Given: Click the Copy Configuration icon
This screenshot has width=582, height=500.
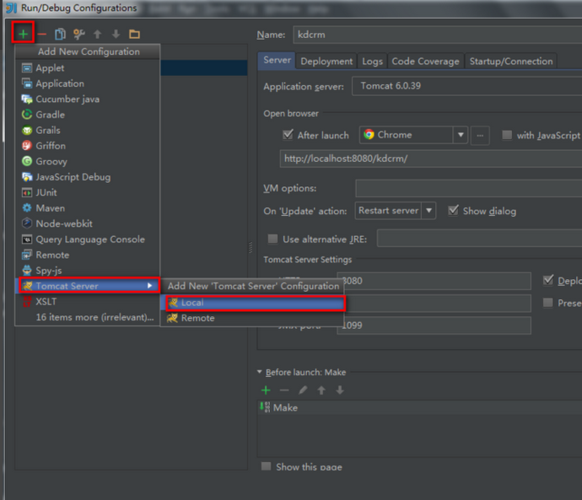Looking at the screenshot, I should tap(60, 34).
